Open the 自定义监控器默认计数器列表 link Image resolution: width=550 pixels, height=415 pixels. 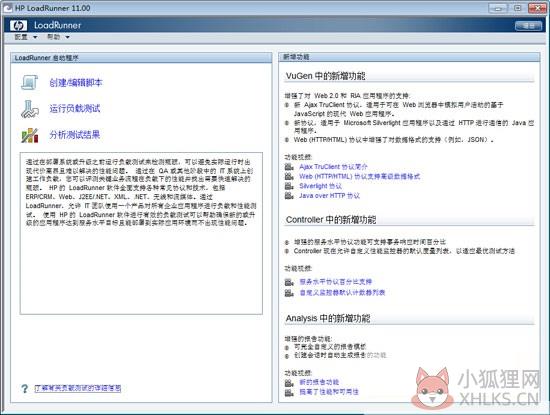click(342, 293)
